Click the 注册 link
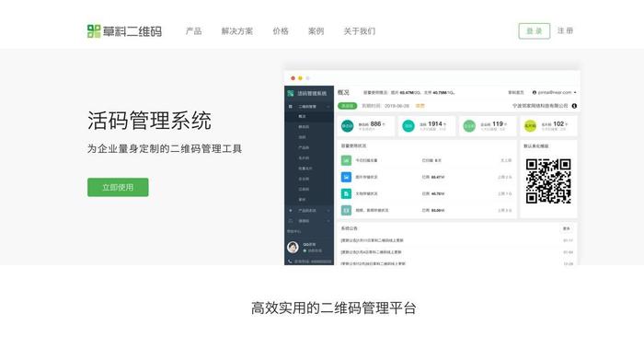Viewport: 644px width, 337px height. [x=565, y=30]
